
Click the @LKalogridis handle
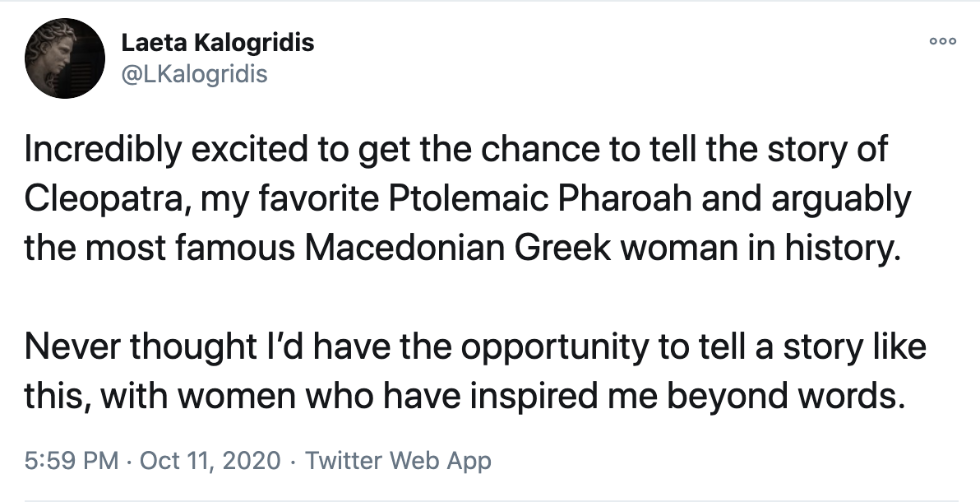click(194, 74)
